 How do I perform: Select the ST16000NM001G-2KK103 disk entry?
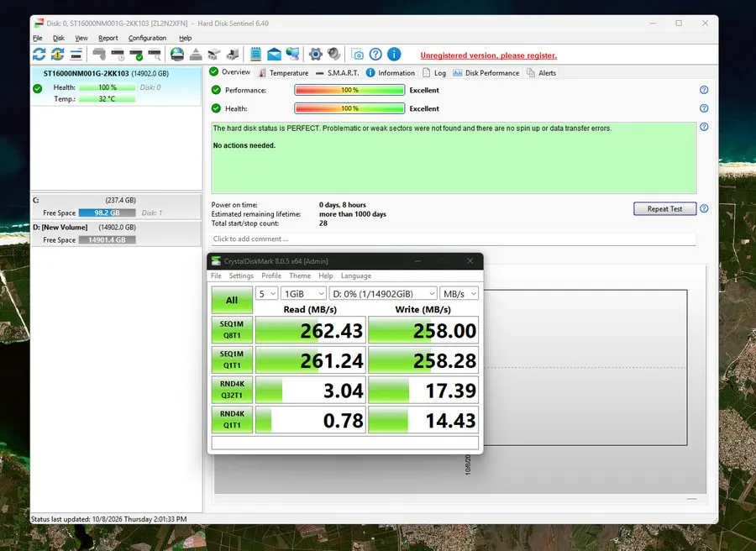116,86
